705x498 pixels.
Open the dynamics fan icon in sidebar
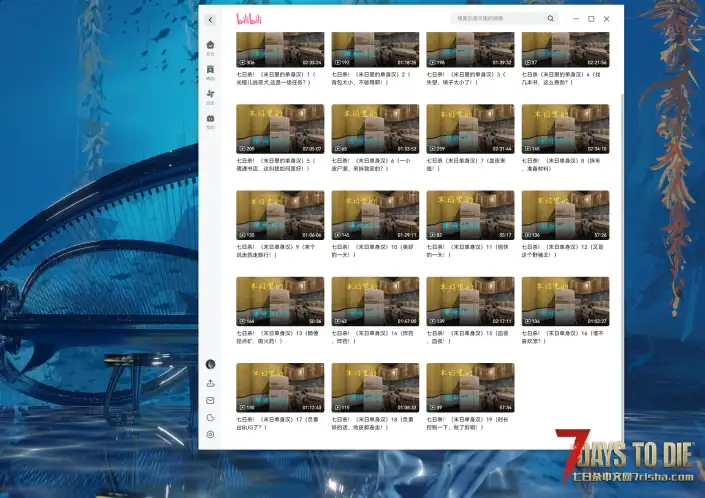210,96
